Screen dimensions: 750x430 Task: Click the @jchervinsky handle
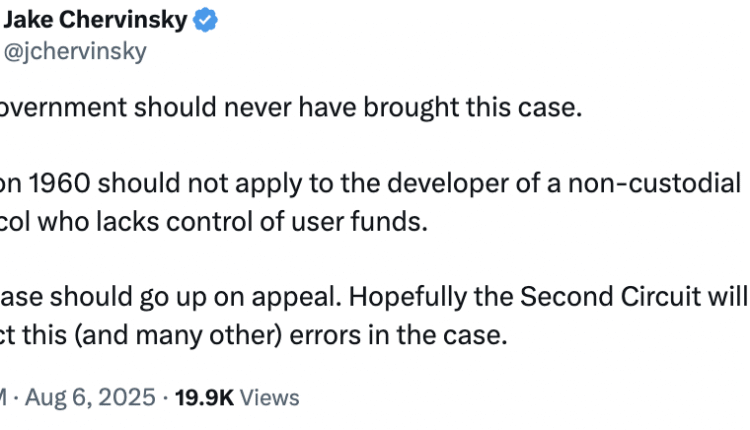pyautogui.click(x=75, y=52)
